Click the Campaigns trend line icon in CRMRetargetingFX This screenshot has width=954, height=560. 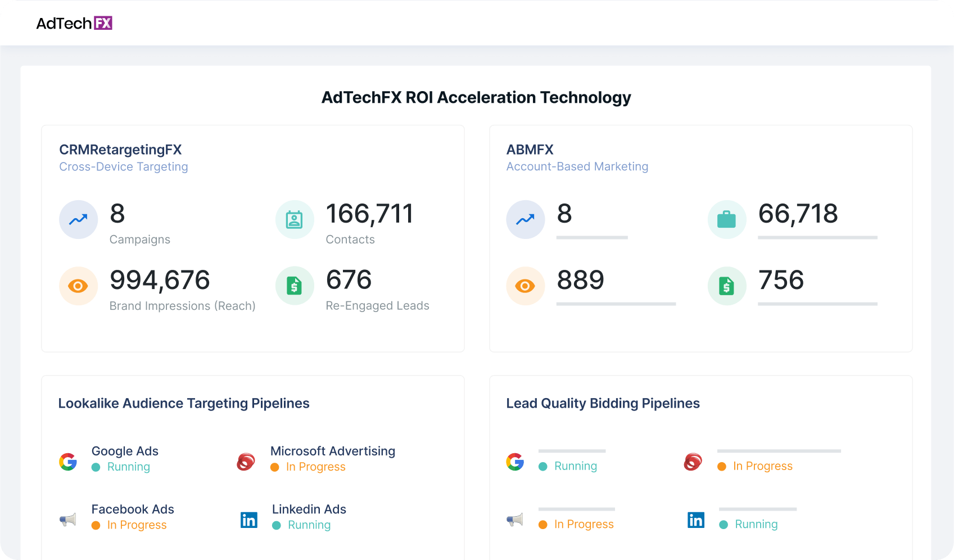click(x=78, y=219)
